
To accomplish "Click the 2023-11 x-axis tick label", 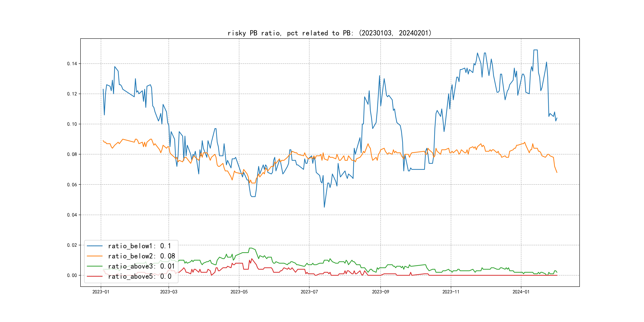I will point(451,292).
